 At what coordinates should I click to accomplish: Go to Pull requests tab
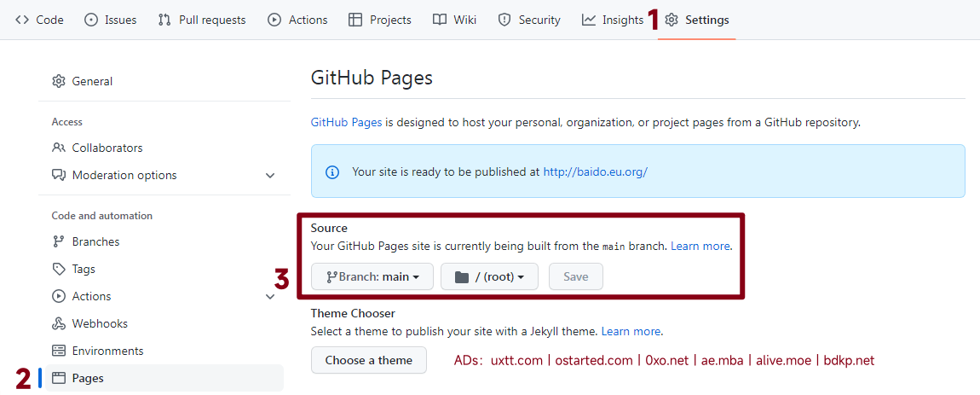tap(201, 20)
